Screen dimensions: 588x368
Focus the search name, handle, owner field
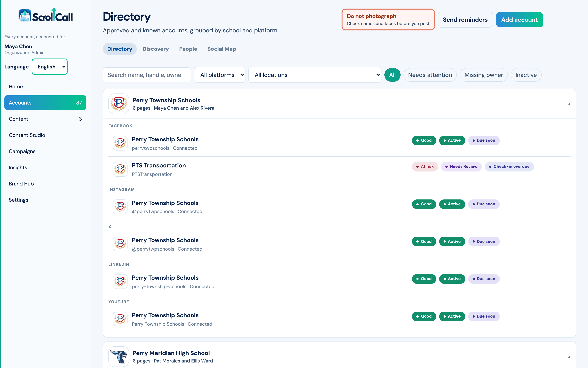coord(147,75)
